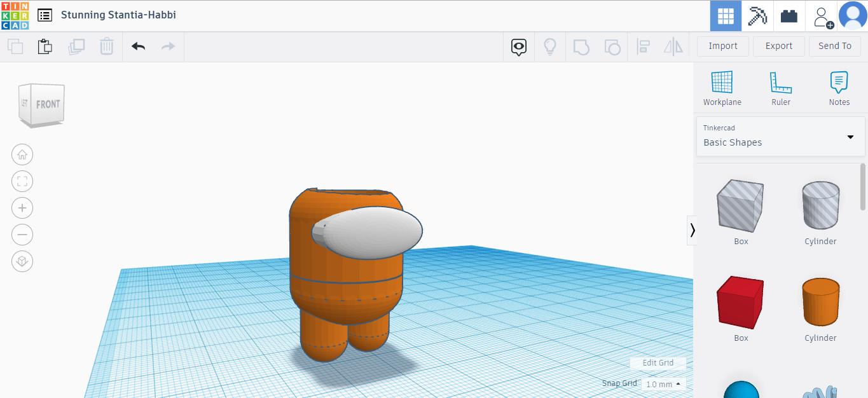
Task: Click the Align tool icon
Action: click(x=643, y=46)
